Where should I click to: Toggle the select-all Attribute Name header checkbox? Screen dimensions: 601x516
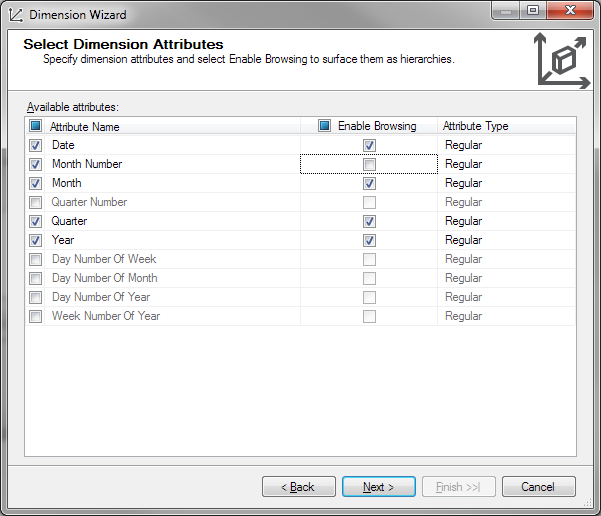pos(36,127)
